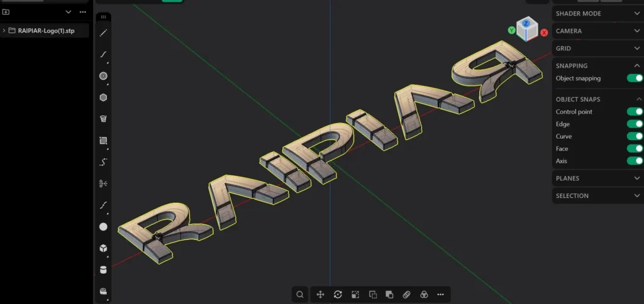Select the Spiral tool
The image size is (644, 304).
[104, 119]
